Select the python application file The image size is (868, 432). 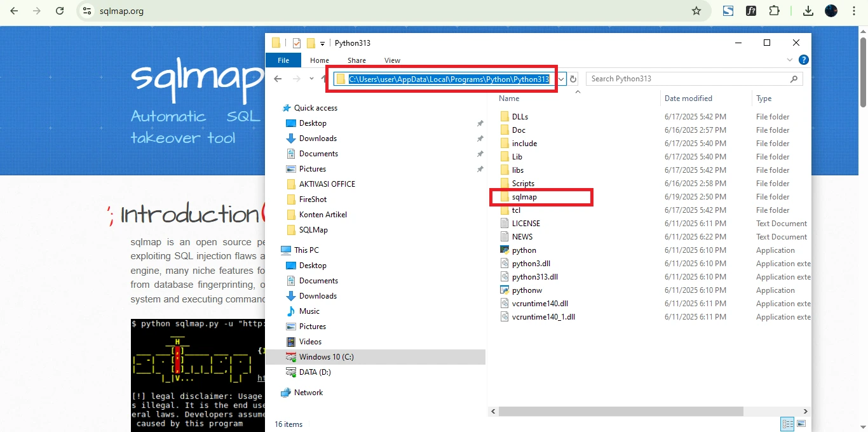pos(524,250)
